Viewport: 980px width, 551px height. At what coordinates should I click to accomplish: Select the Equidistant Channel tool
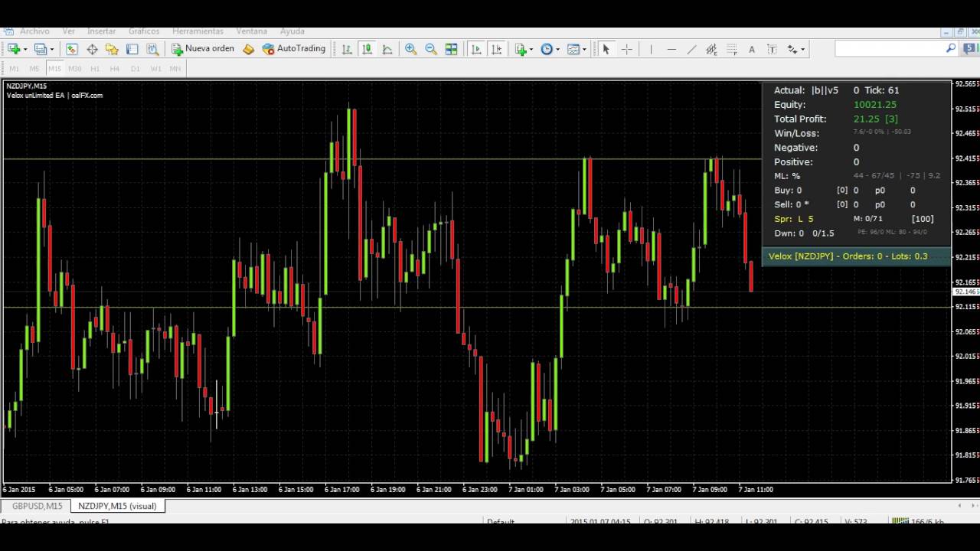711,49
